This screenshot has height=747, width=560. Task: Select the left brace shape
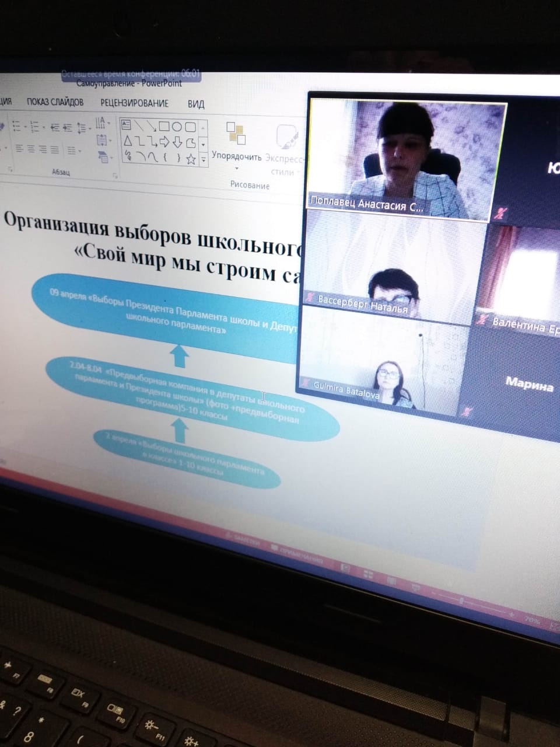166,158
